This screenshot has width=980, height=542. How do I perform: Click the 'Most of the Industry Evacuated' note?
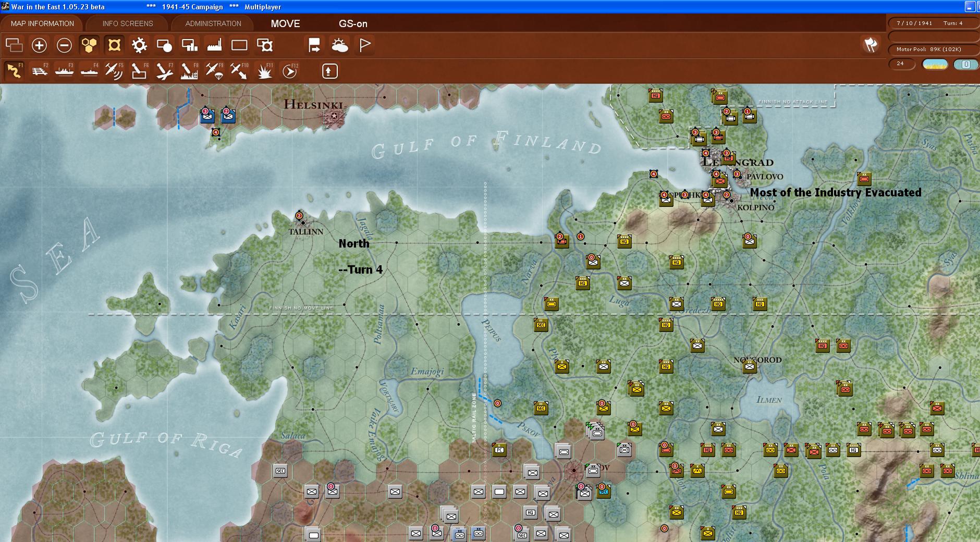pos(836,192)
